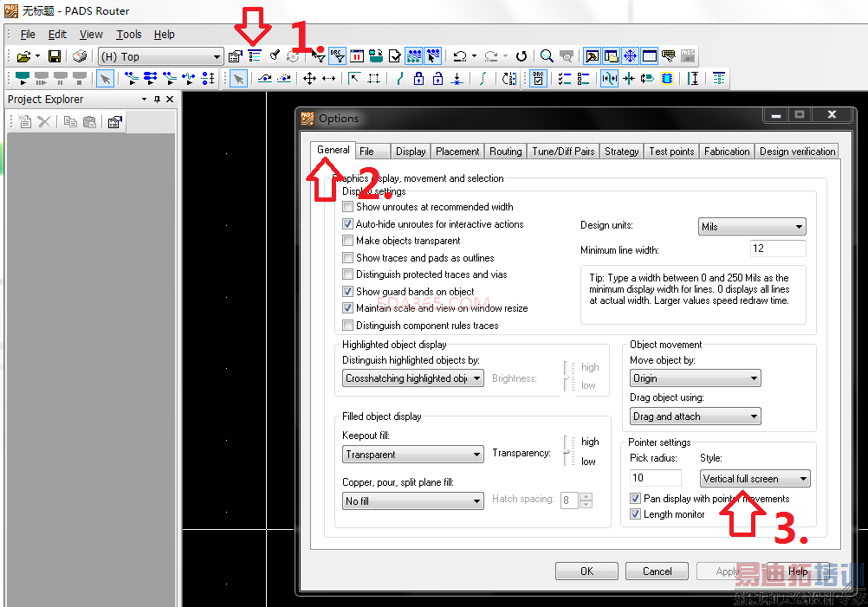Switch to the Routing tab
Image resolution: width=868 pixels, height=607 pixels.
[x=505, y=152]
